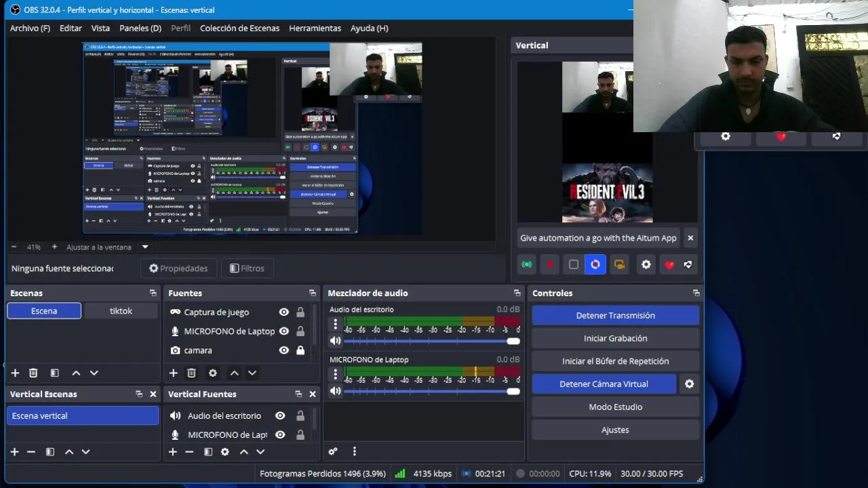Image resolution: width=868 pixels, height=488 pixels.
Task: Move source up in Fuentes panel
Action: (x=234, y=373)
